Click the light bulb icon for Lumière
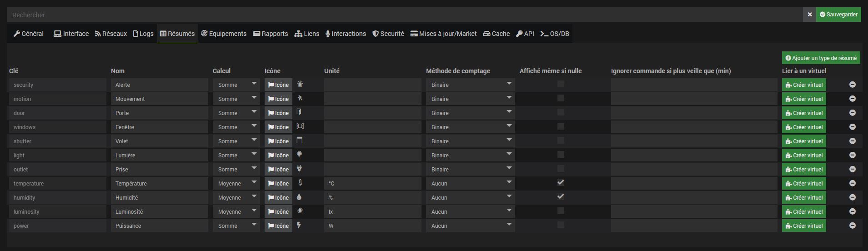Viewport: 868px width, 251px height. [299, 155]
